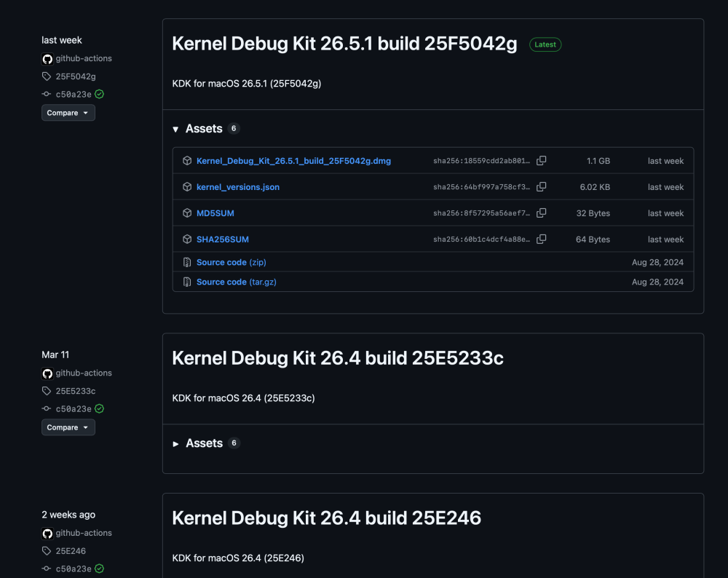Click 'KDK for macOS 26.4 (25E246)' description
728x578 pixels.
pos(238,558)
